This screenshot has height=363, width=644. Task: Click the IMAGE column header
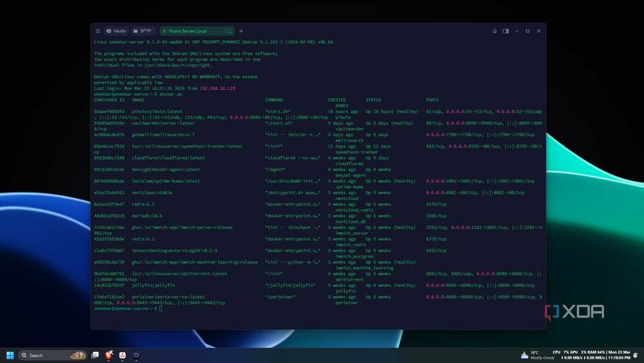138,100
